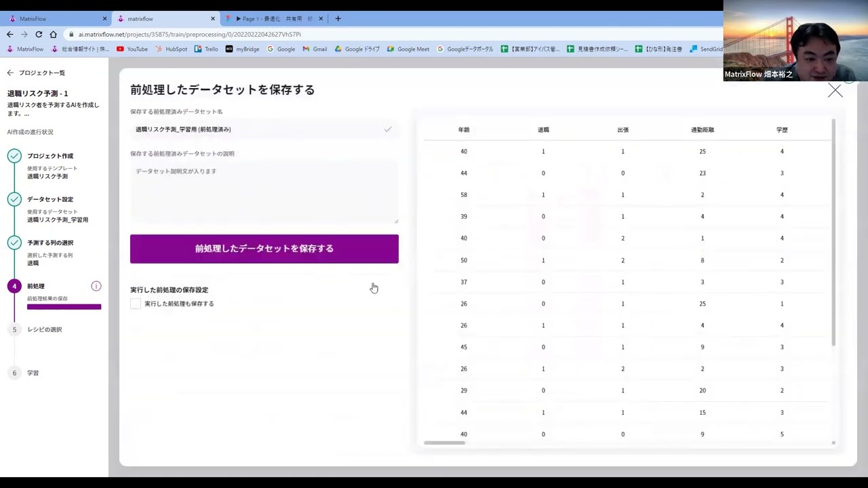Open Trello bookmark shortcut
The width and height of the screenshot is (868, 488).
pyautogui.click(x=206, y=49)
